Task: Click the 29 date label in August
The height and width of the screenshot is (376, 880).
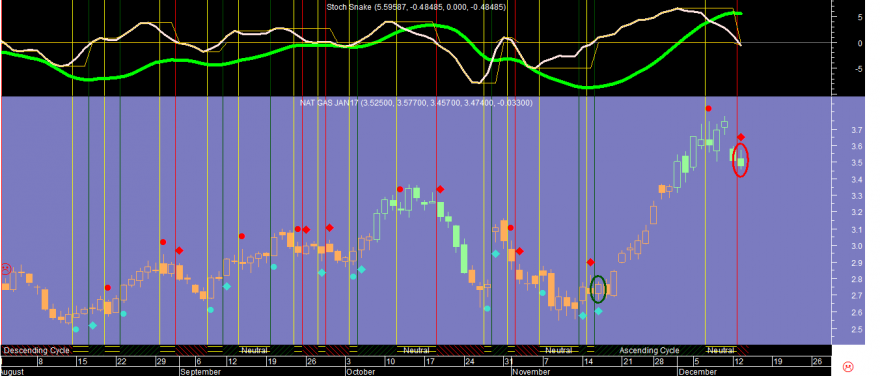Action: coord(161,361)
